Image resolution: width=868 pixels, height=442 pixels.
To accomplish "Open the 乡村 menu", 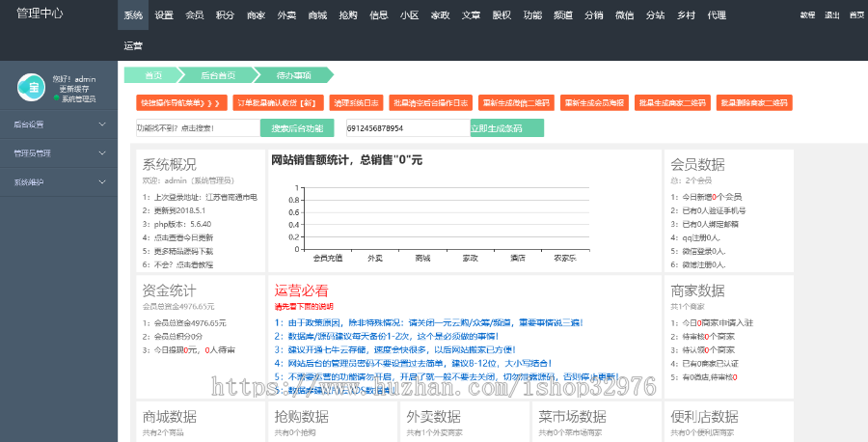I will [686, 14].
